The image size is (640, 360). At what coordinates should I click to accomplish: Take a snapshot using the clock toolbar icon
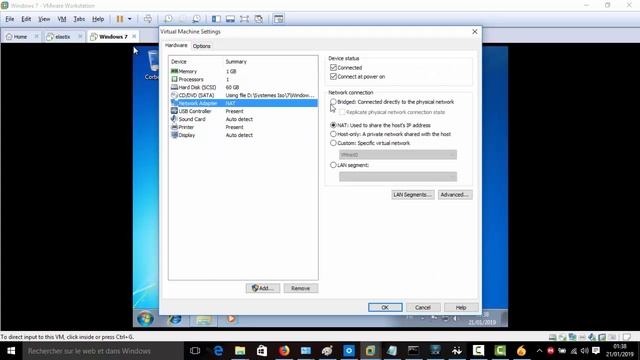[168, 19]
